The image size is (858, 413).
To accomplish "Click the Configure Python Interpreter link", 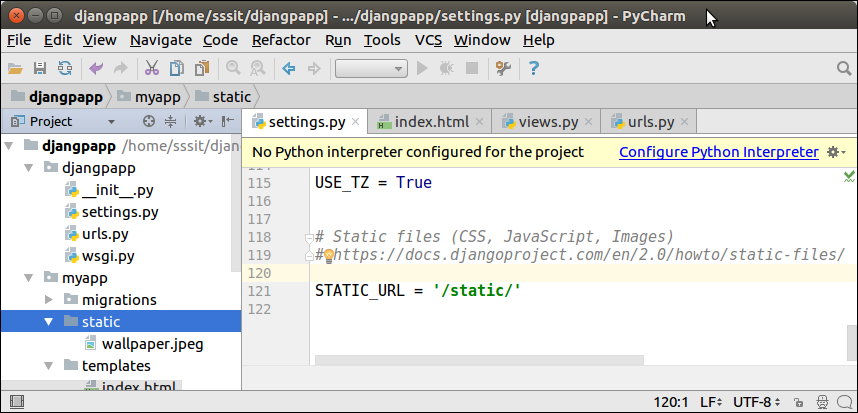I will pos(718,152).
